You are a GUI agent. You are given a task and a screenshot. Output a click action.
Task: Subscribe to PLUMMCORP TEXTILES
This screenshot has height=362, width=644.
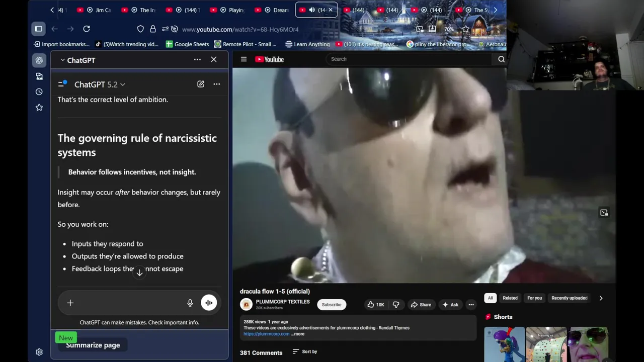332,305
